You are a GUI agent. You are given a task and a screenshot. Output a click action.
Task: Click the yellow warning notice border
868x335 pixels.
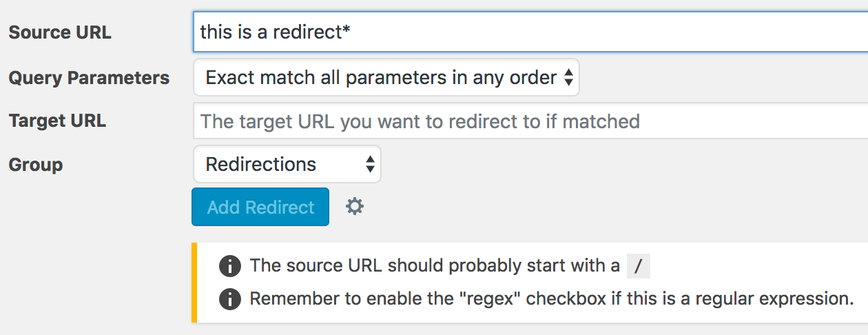[x=194, y=283]
